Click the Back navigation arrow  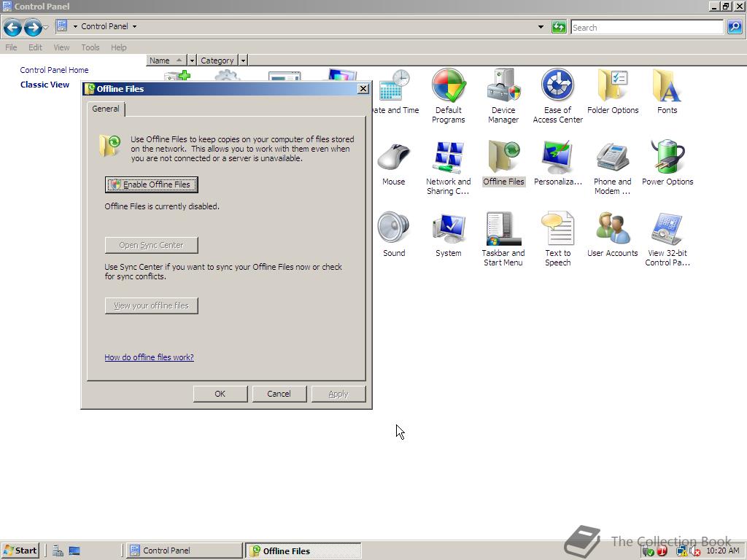(13, 28)
